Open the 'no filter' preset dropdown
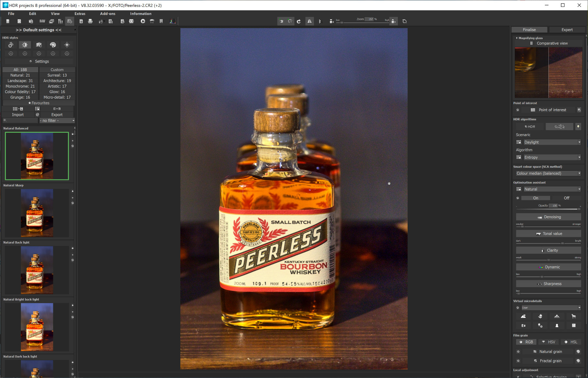Viewport: 588px width, 378px height. pyautogui.click(x=57, y=121)
